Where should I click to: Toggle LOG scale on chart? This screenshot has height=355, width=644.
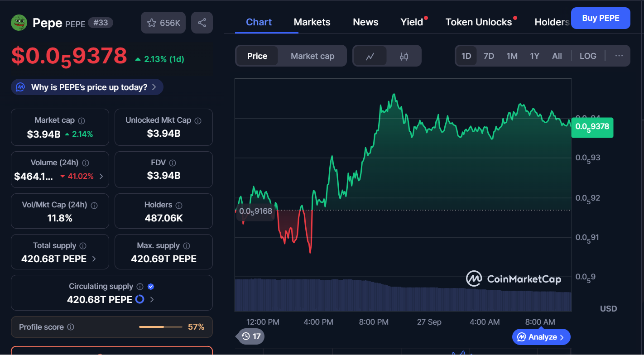(588, 56)
